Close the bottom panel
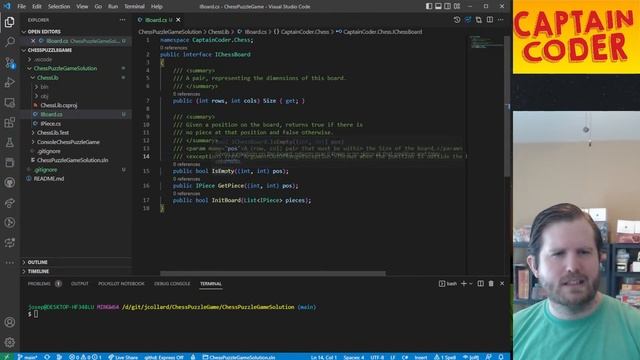Image resolution: width=640 pixels, height=360 pixels. (502, 284)
